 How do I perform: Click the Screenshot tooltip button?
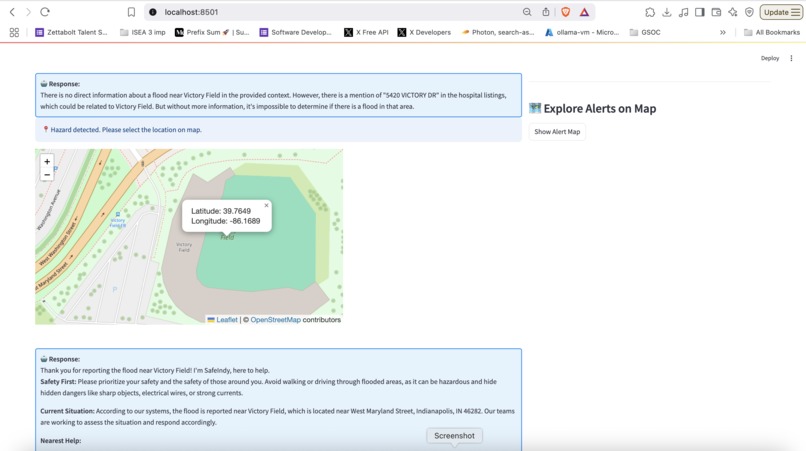[x=454, y=436]
